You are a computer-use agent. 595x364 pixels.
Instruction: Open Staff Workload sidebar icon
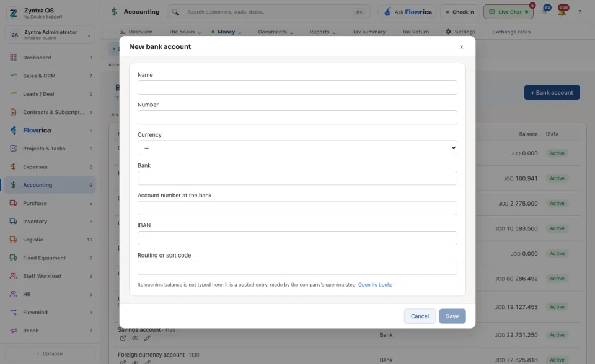pos(13,276)
